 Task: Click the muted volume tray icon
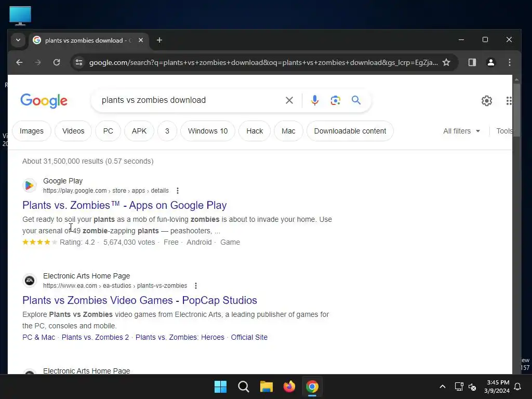tap(472, 387)
